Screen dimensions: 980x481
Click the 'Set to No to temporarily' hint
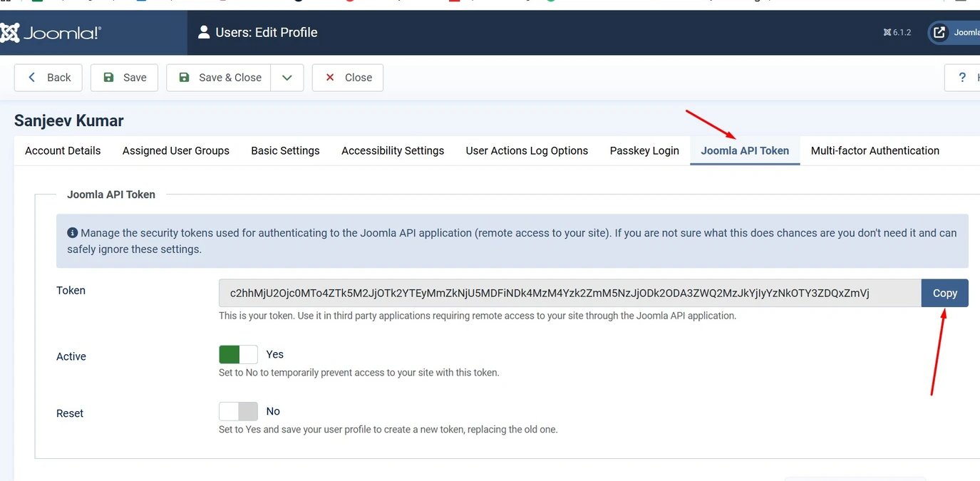(x=359, y=373)
